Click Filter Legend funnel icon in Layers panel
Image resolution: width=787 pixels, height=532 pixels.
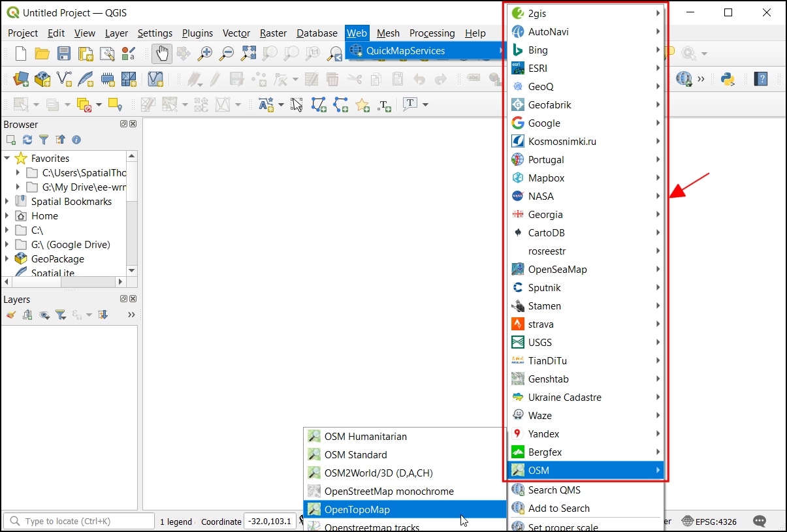[x=61, y=315]
